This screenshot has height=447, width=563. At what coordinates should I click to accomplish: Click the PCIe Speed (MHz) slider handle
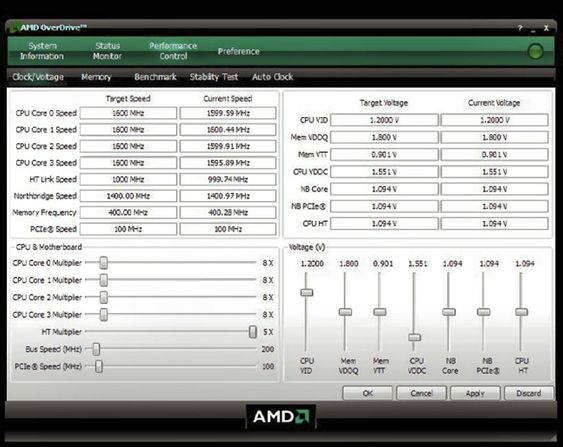click(99, 366)
